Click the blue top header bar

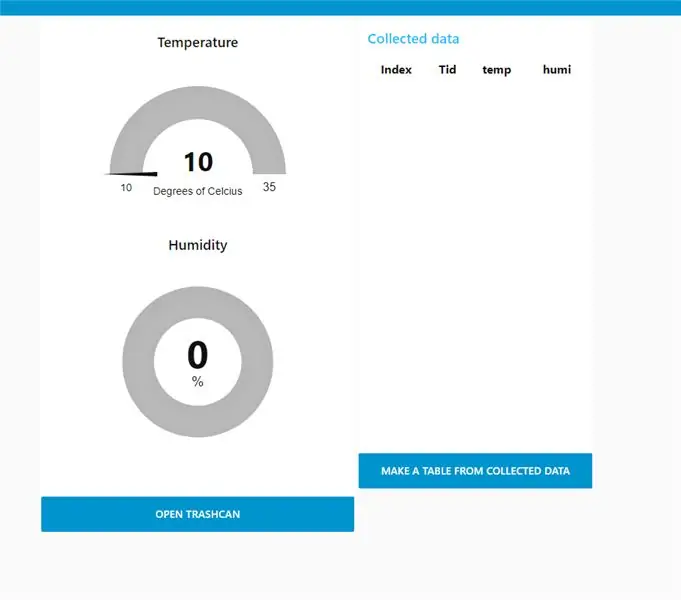pyautogui.click(x=340, y=7)
